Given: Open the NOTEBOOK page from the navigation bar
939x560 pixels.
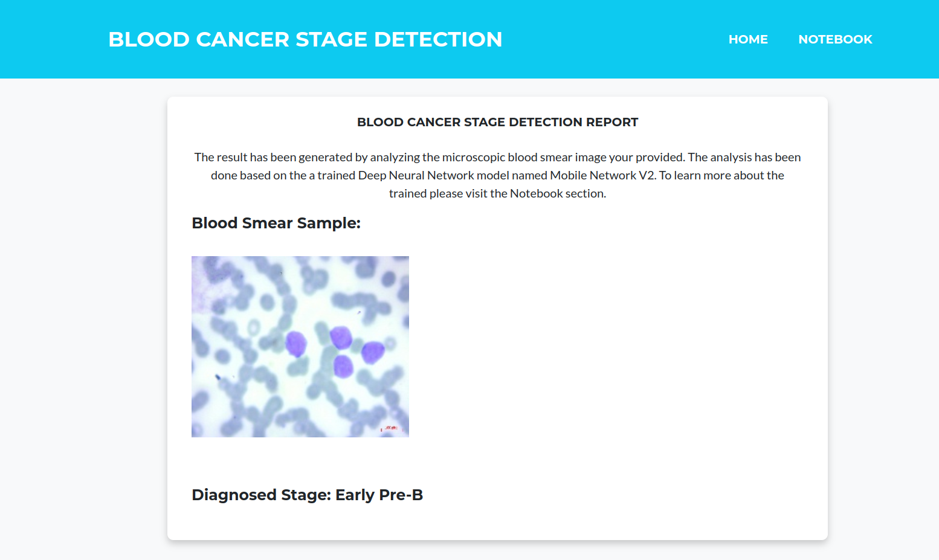Looking at the screenshot, I should click(x=836, y=39).
